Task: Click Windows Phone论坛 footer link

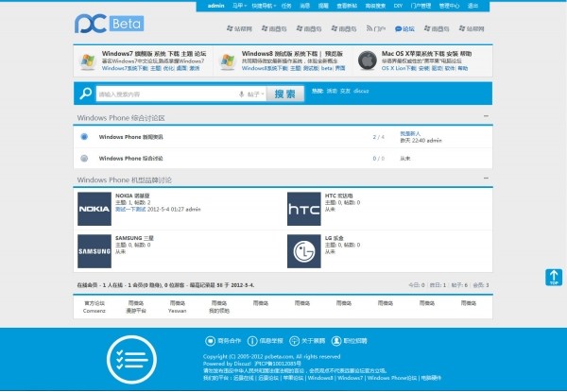Action: tap(392, 378)
